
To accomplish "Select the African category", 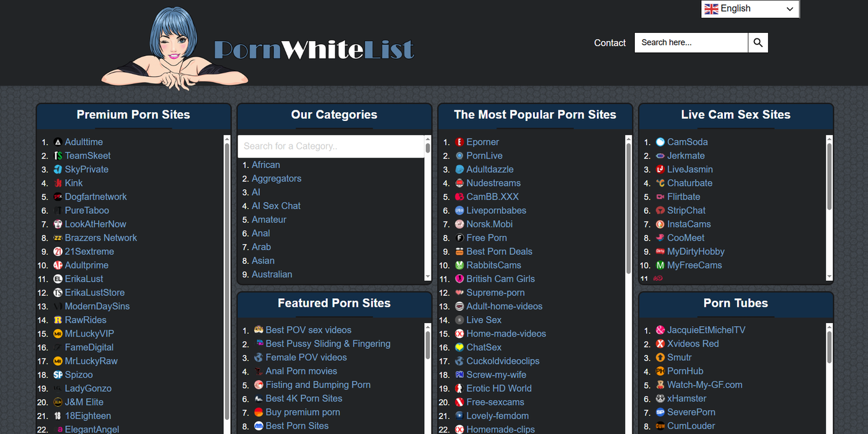I will pyautogui.click(x=266, y=165).
